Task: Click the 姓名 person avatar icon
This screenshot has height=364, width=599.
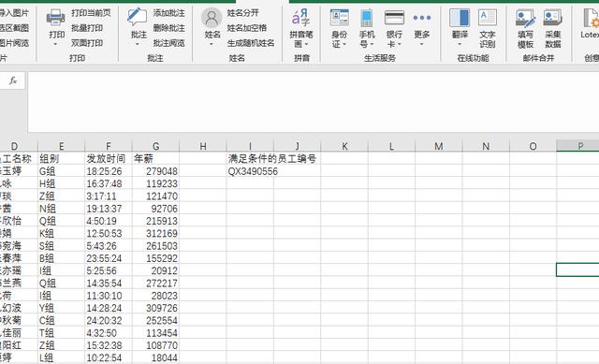Action: tap(212, 18)
